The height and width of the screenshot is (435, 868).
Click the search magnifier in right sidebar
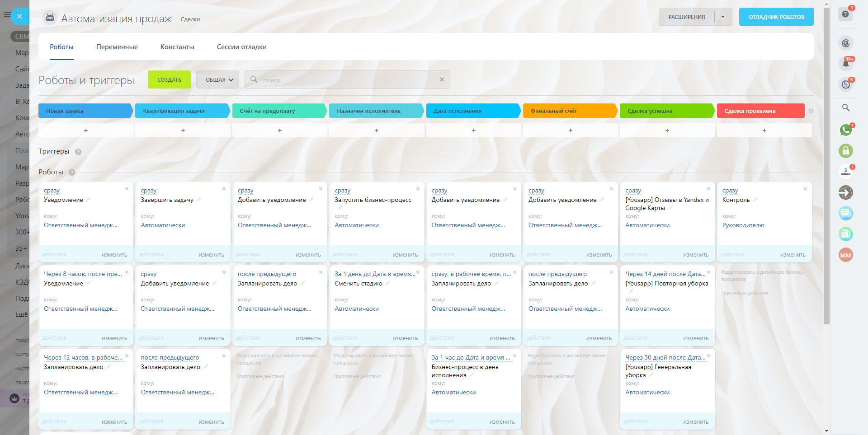point(846,108)
